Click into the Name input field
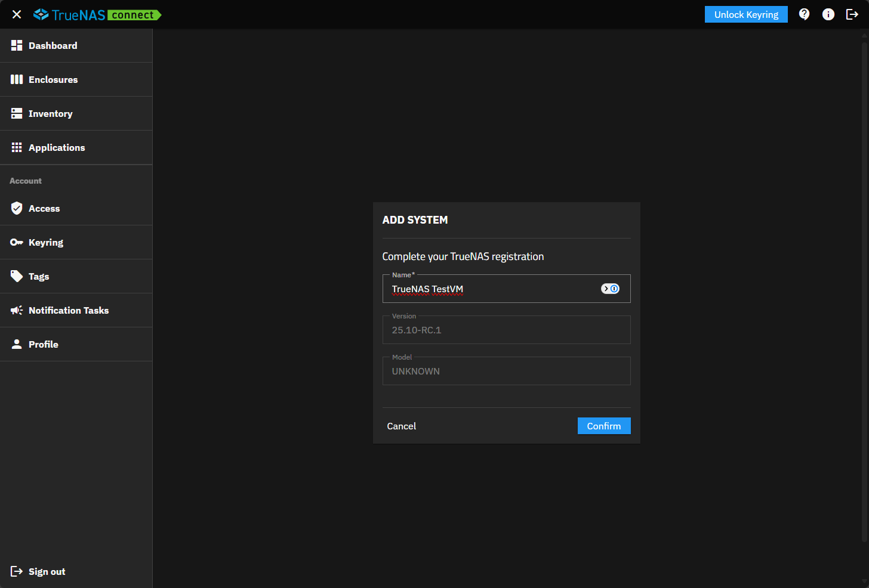This screenshot has height=588, width=869. (506, 289)
